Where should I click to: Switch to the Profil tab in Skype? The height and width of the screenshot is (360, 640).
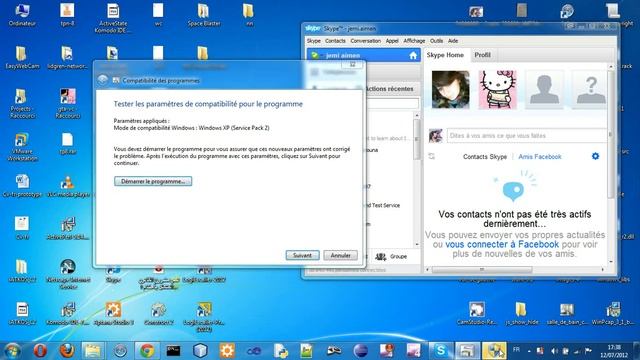[482, 55]
